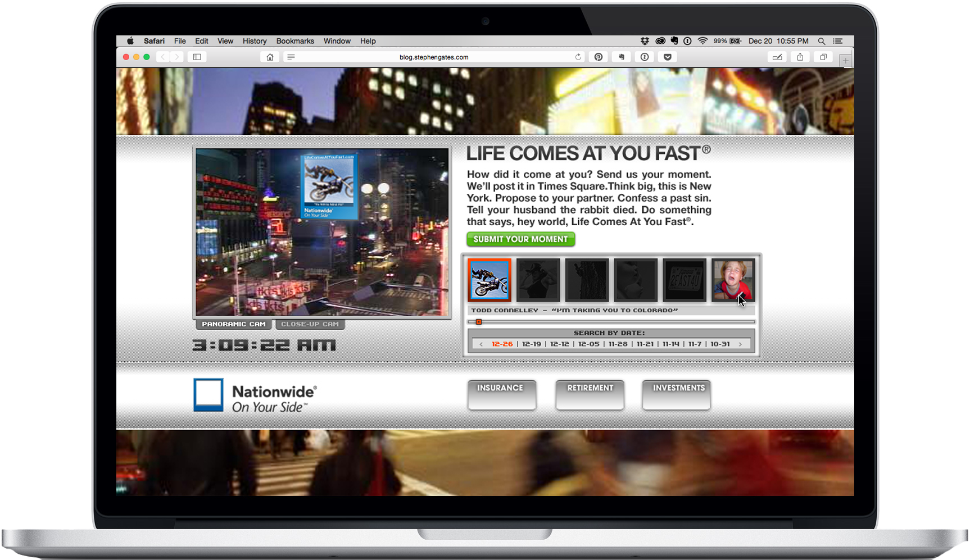The width and height of the screenshot is (970, 560).
Task: Click the Times Square webcam video
Action: [x=322, y=232]
